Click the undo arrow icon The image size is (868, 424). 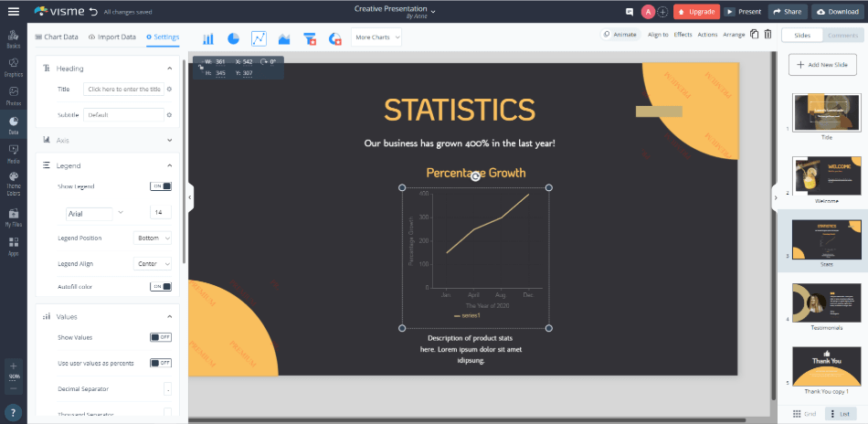pyautogui.click(x=93, y=12)
